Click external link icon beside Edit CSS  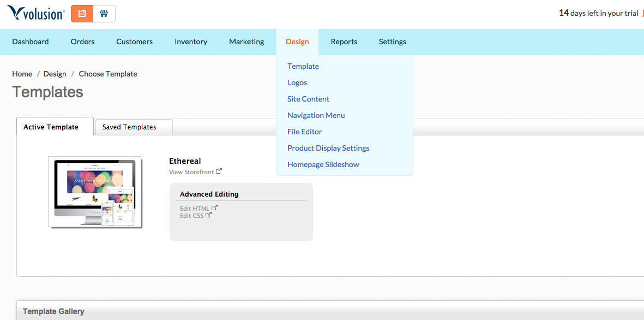[x=209, y=215]
